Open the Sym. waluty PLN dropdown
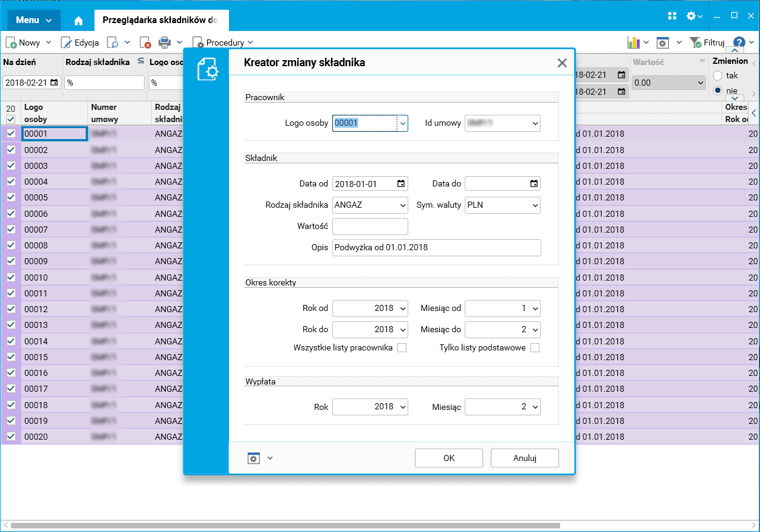This screenshot has width=760, height=532. (x=535, y=205)
